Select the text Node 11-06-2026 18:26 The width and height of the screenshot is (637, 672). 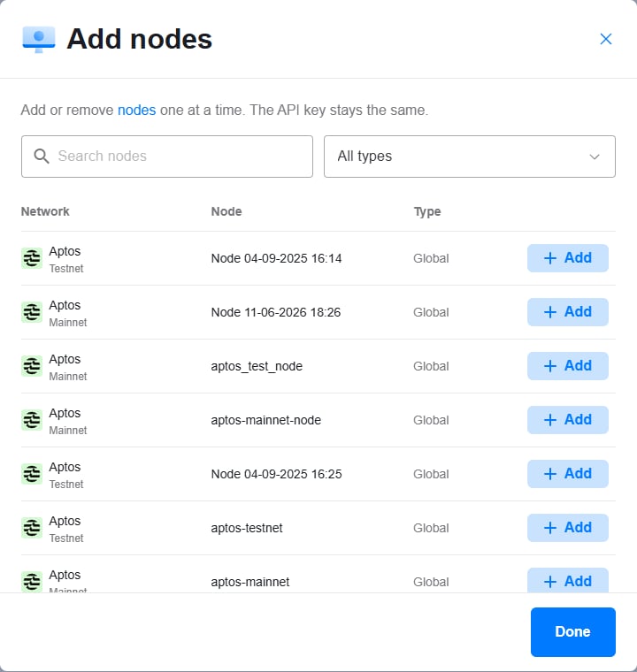pyautogui.click(x=276, y=312)
